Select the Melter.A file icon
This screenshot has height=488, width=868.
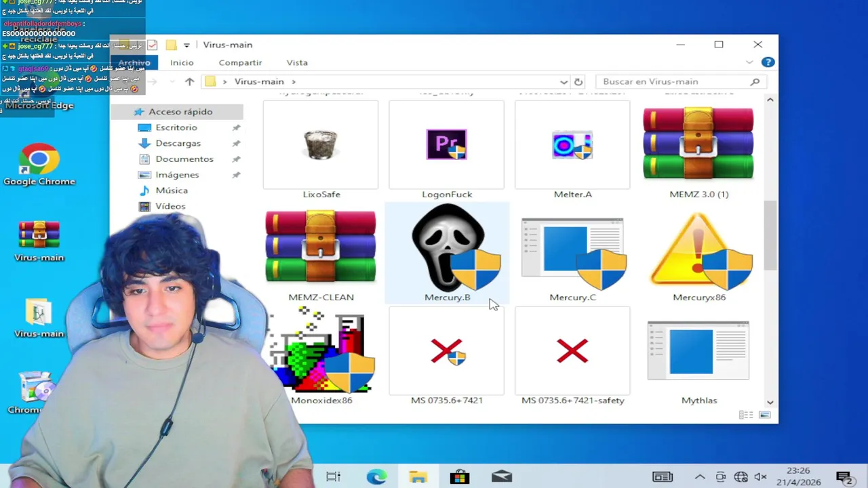tap(572, 145)
